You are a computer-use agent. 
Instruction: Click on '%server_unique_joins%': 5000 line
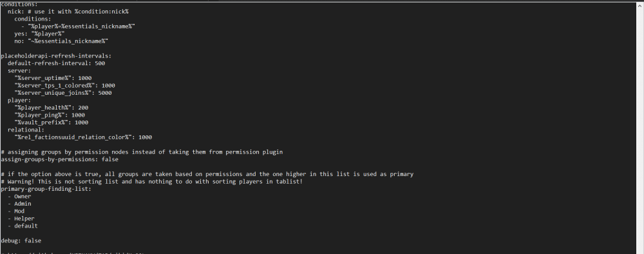point(63,93)
